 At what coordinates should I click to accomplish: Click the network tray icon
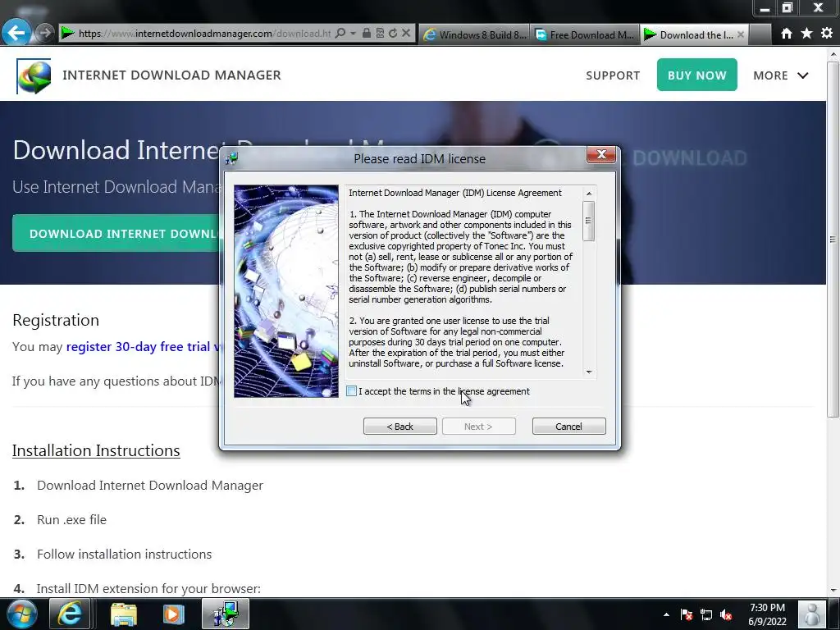pyautogui.click(x=706, y=615)
